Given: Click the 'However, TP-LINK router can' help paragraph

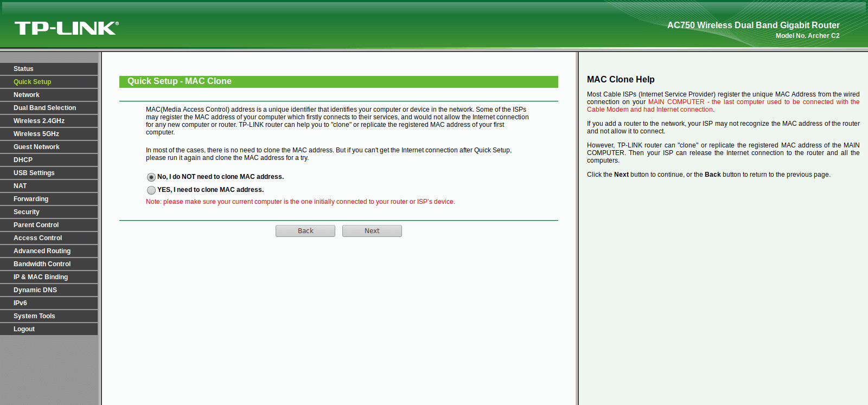Looking at the screenshot, I should (x=723, y=153).
